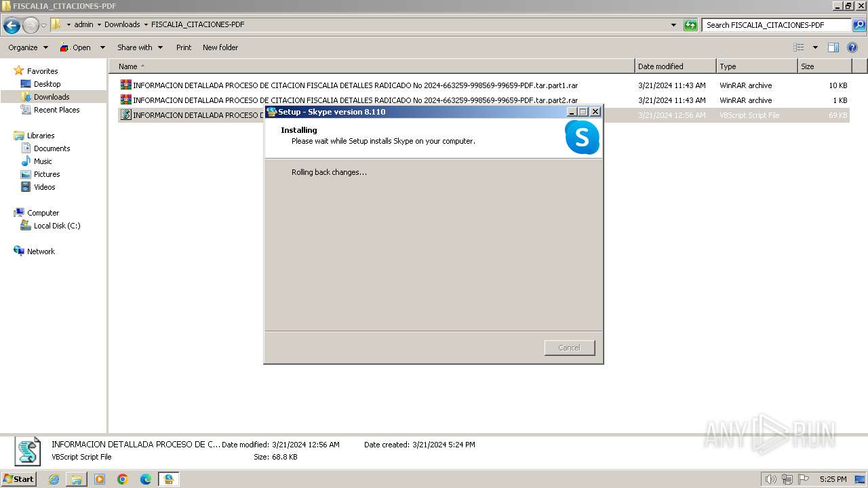Open Recent Places in the navigation pane
Image resolution: width=868 pixels, height=488 pixels.
[x=56, y=110]
